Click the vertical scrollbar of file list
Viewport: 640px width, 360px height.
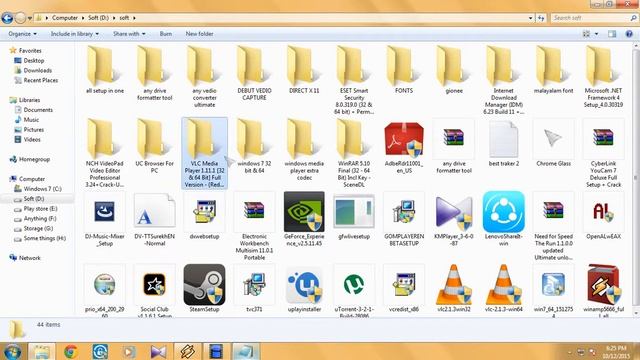[x=636, y=178]
